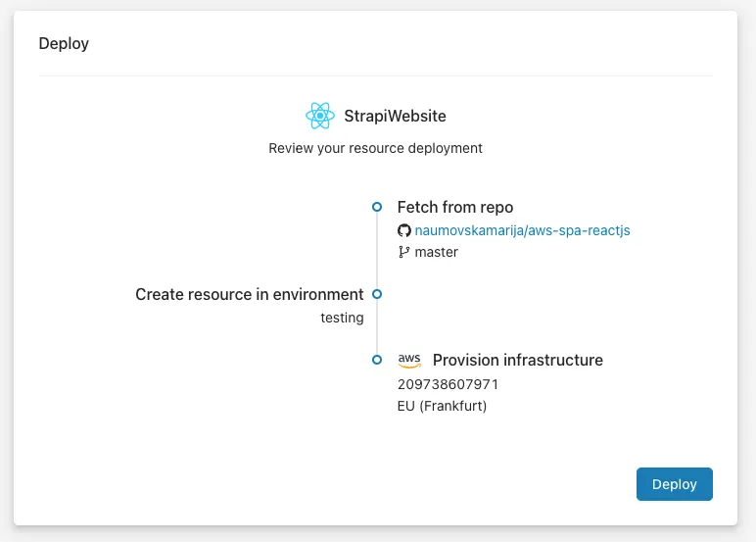Click the AWS account number 209738607971

pos(448,384)
